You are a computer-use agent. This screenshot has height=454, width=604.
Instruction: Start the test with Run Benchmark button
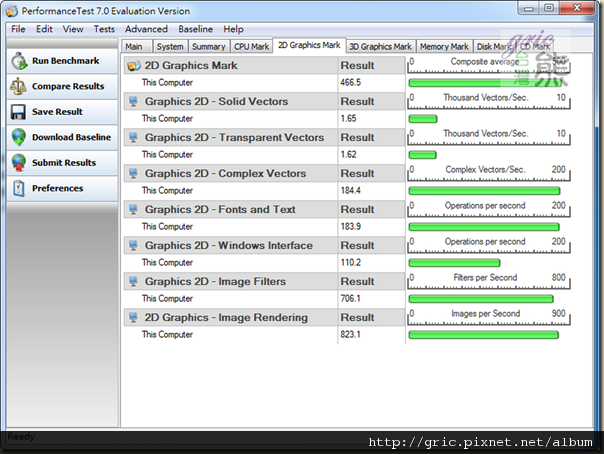62,61
